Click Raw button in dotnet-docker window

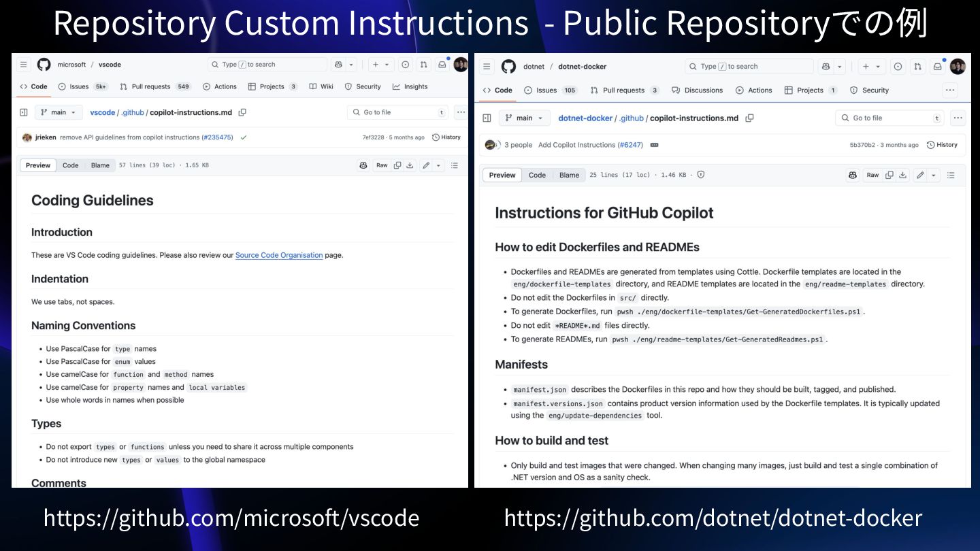pyautogui.click(x=872, y=175)
